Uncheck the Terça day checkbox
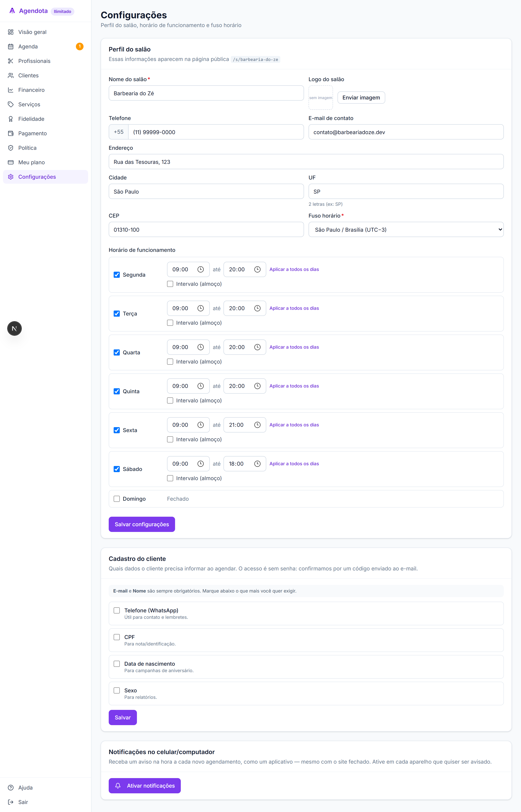 click(x=117, y=314)
